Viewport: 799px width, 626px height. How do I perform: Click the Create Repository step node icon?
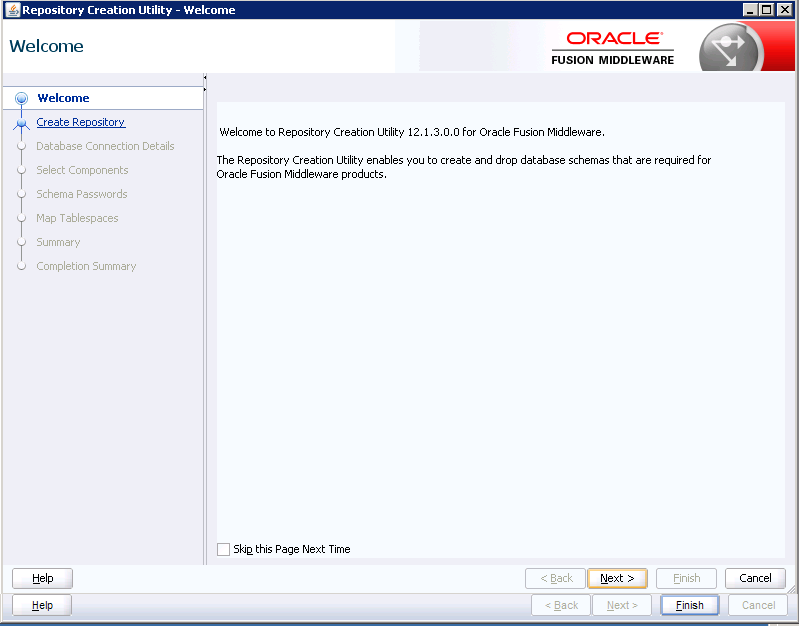click(x=21, y=123)
